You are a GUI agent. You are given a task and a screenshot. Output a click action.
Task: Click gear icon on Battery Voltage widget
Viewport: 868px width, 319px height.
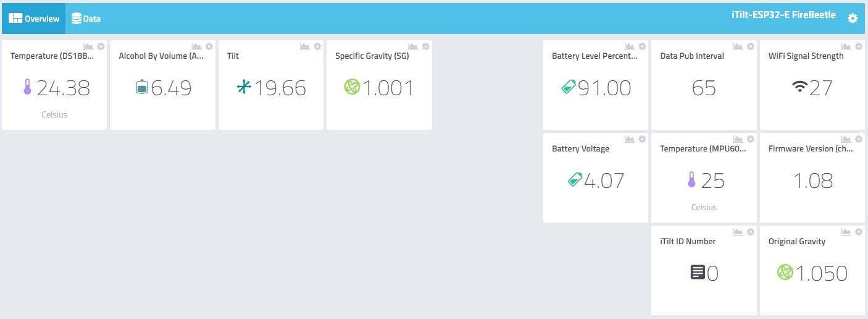(642, 139)
